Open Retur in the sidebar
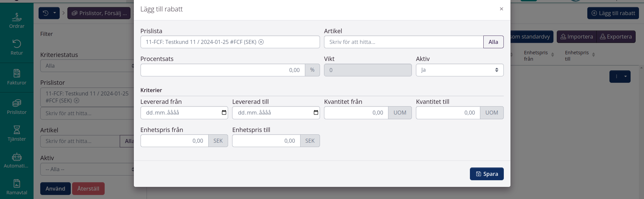The image size is (644, 199). [x=17, y=47]
